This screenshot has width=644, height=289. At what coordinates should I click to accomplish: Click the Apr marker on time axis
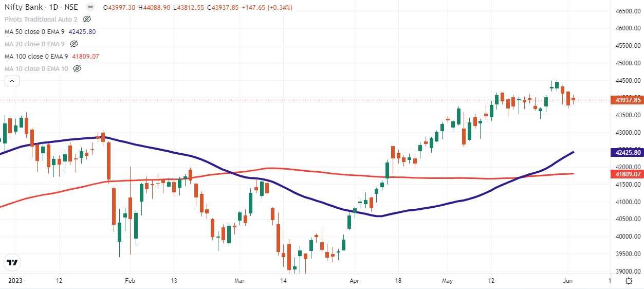click(354, 281)
